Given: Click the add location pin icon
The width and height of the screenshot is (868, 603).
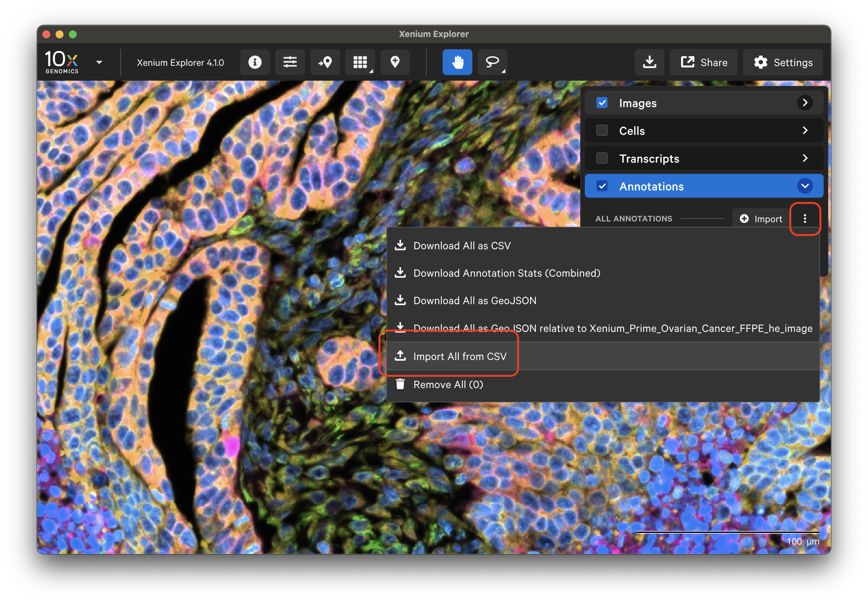Looking at the screenshot, I should point(395,62).
